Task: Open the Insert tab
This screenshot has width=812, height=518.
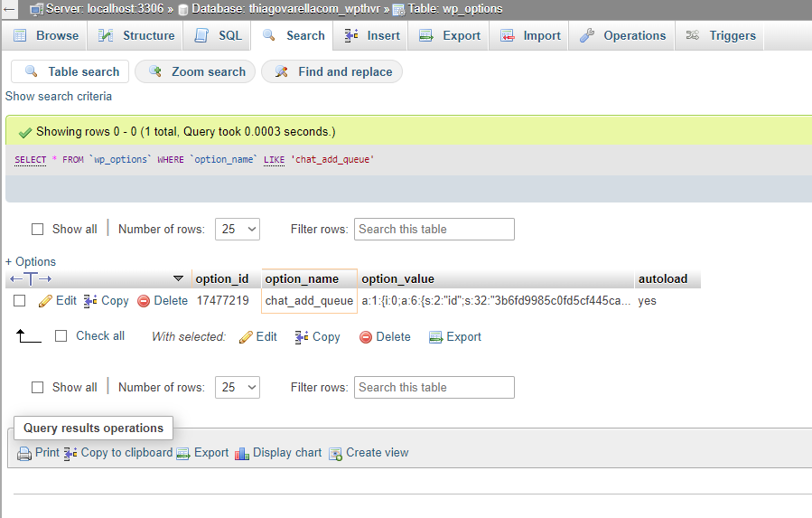Action: [372, 36]
